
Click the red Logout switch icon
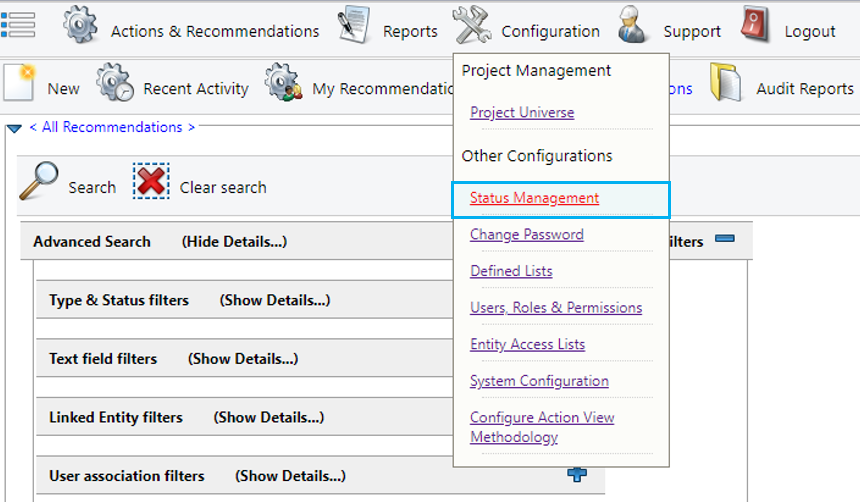tap(755, 25)
